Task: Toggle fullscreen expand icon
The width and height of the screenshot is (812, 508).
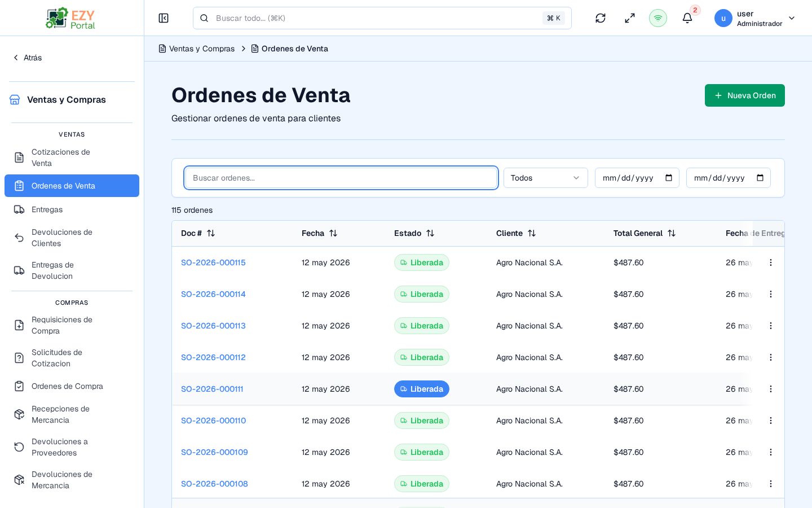Action: [x=630, y=18]
